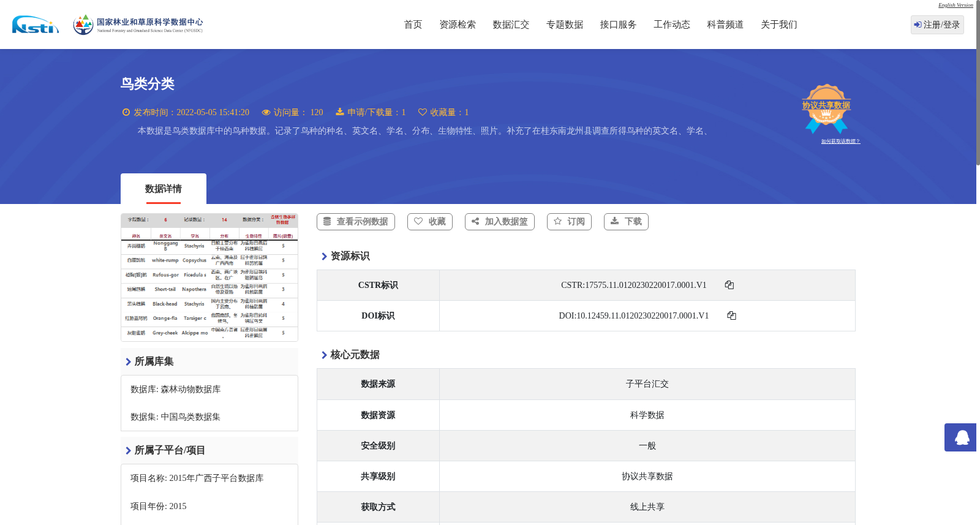Open the 关于我们 menu
This screenshot has width=980, height=525.
[x=779, y=25]
